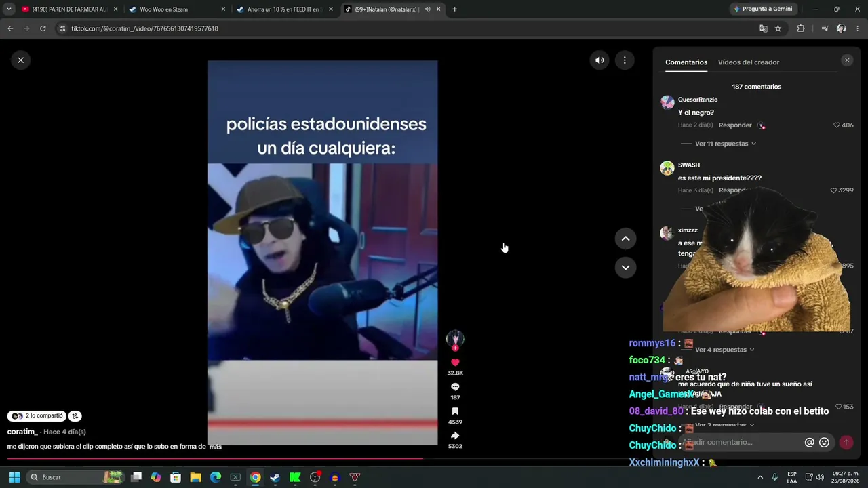868x488 pixels.
Task: Show hidden system tray icons
Action: pos(760,477)
